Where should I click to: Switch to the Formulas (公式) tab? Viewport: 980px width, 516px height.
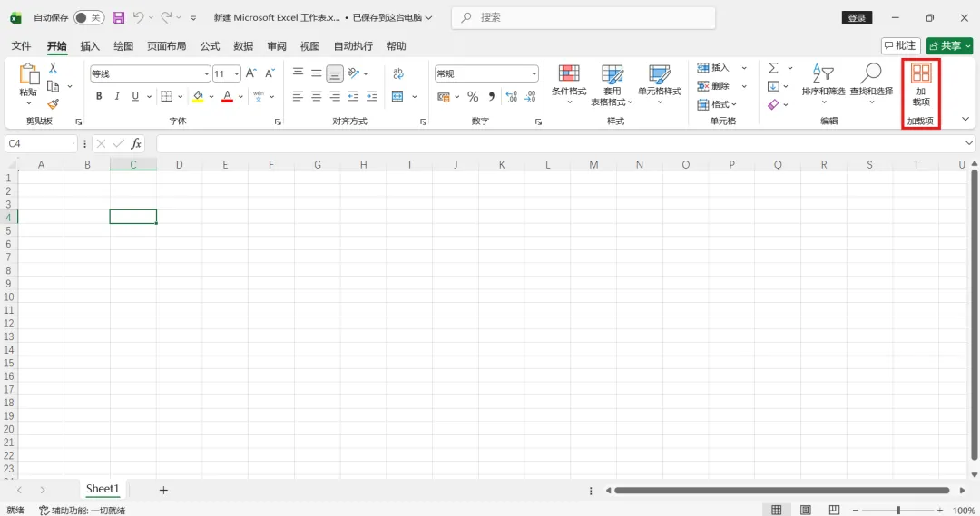click(x=210, y=45)
